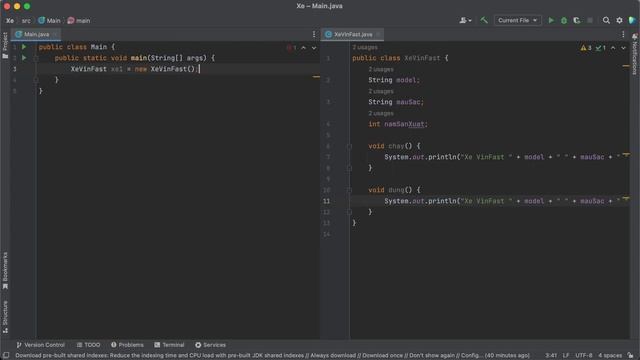The width and height of the screenshot is (640, 360).
Task: Toggle read-only lock icon in status bar
Action: pos(630,356)
